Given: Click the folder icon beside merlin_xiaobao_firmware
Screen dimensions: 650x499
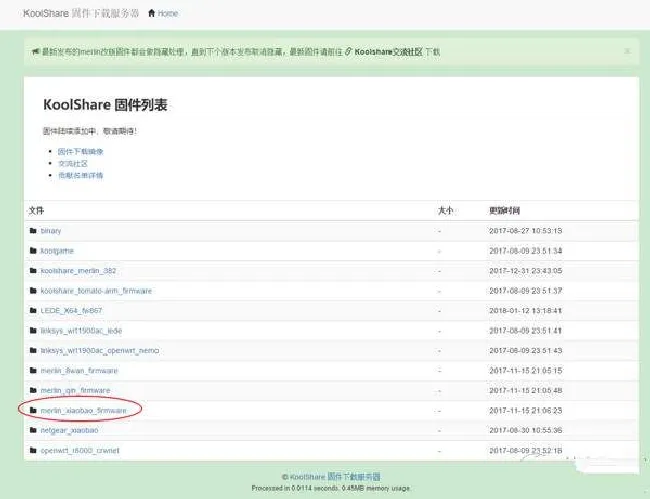Looking at the screenshot, I should [x=33, y=410].
